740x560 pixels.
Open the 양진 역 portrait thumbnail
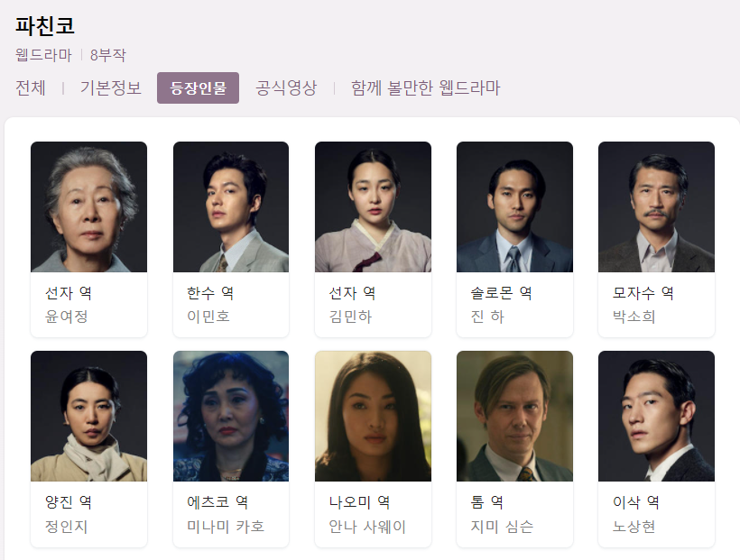tap(88, 416)
